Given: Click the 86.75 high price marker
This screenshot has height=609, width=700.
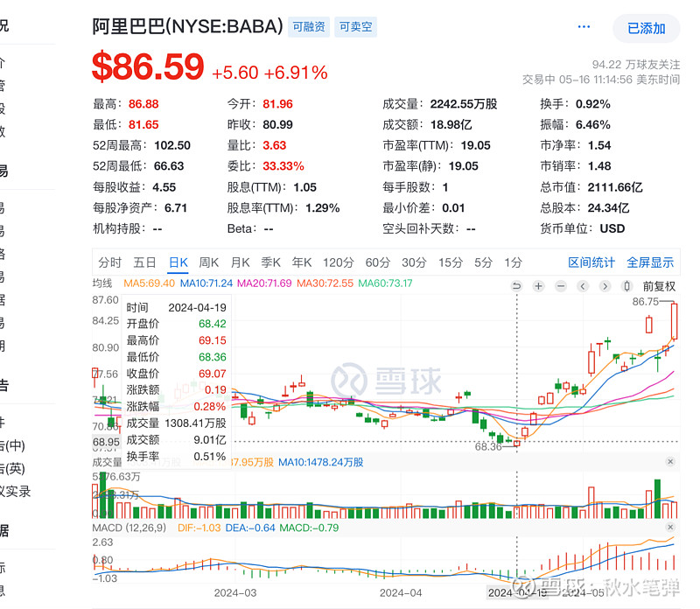Looking at the screenshot, I should [x=645, y=302].
